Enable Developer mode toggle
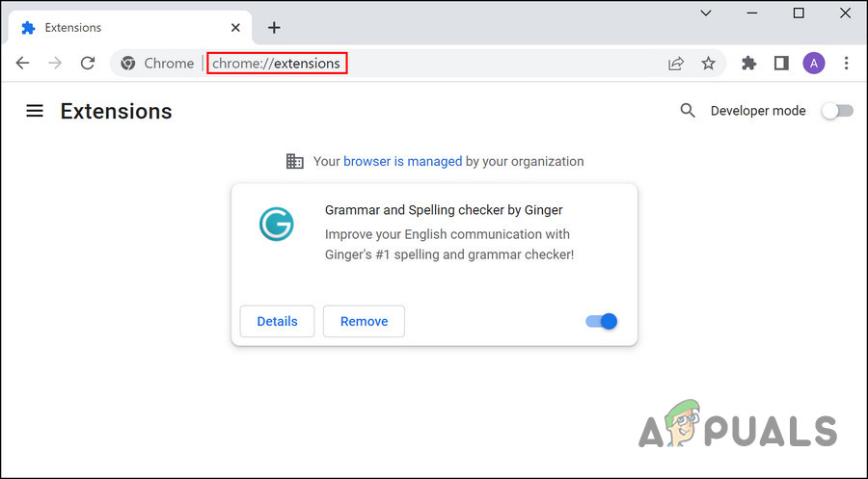Screen dimensions: 868x479 point(837,111)
